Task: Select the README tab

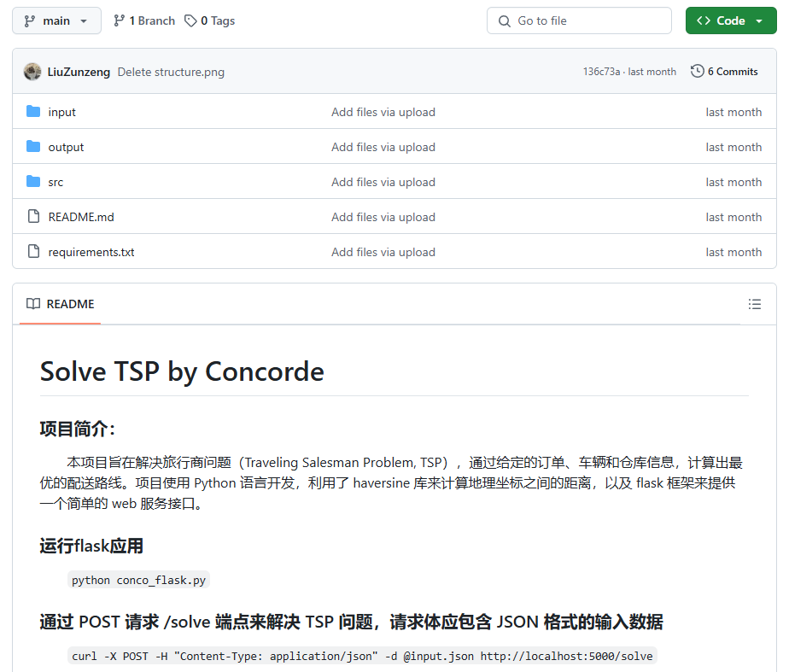Action: tap(61, 304)
